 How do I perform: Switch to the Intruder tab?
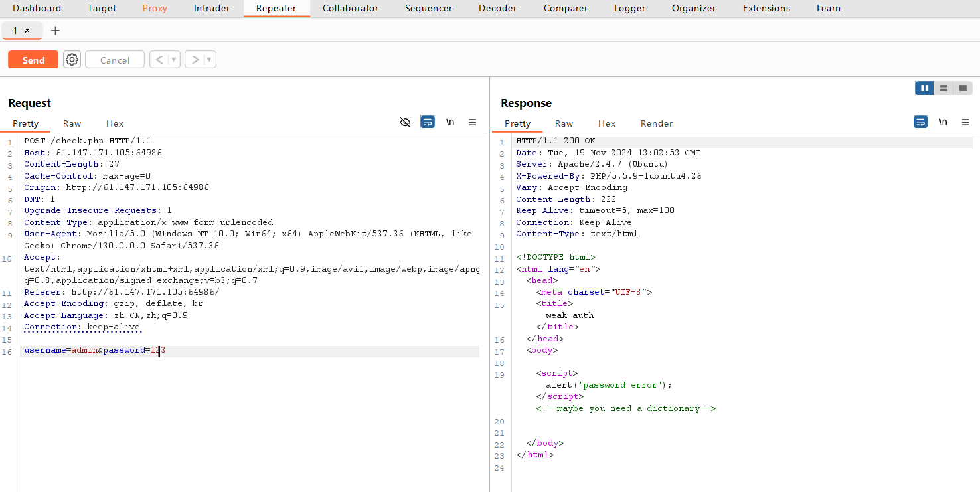[x=212, y=9]
